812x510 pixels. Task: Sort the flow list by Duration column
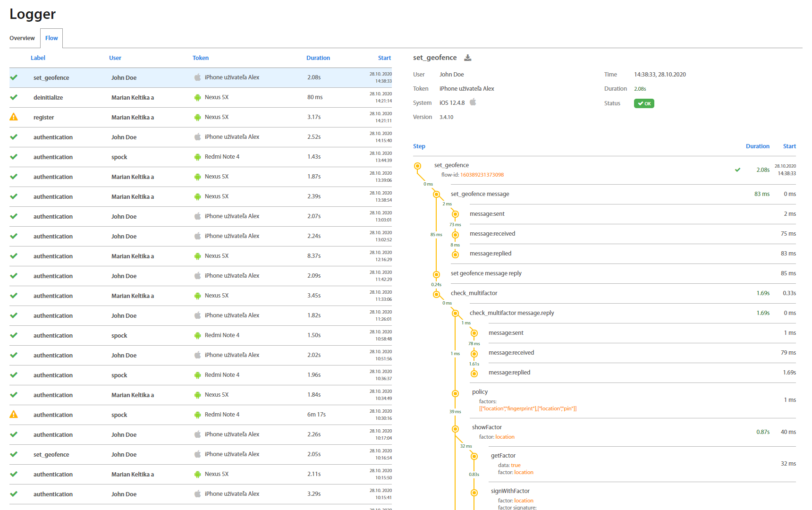318,58
